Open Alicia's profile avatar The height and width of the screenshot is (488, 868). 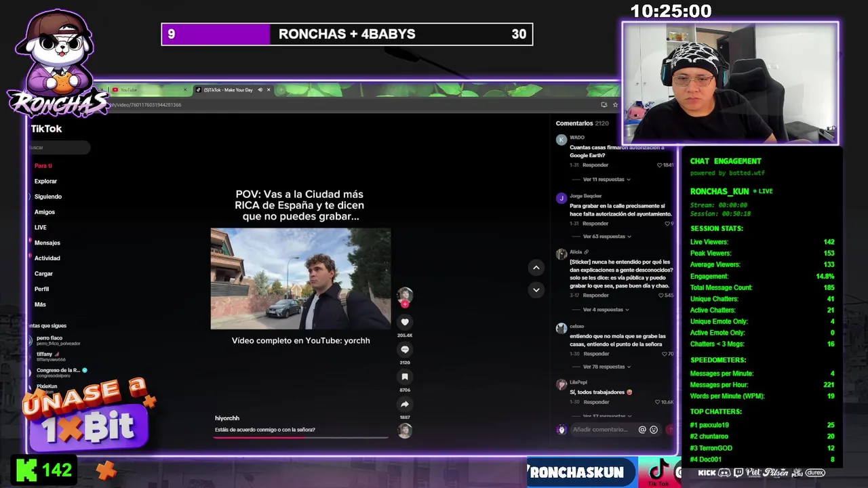561,254
